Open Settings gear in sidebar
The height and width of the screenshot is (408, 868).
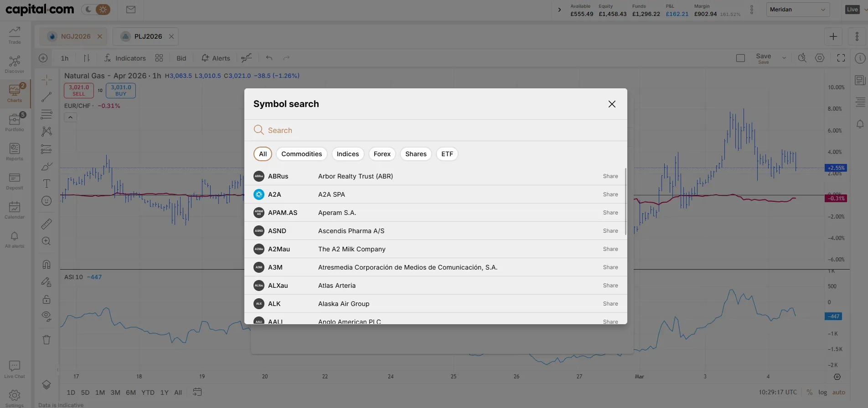15,398
